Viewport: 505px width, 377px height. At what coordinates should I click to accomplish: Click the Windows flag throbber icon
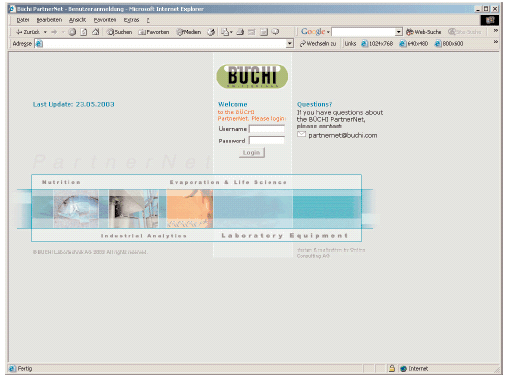[490, 20]
